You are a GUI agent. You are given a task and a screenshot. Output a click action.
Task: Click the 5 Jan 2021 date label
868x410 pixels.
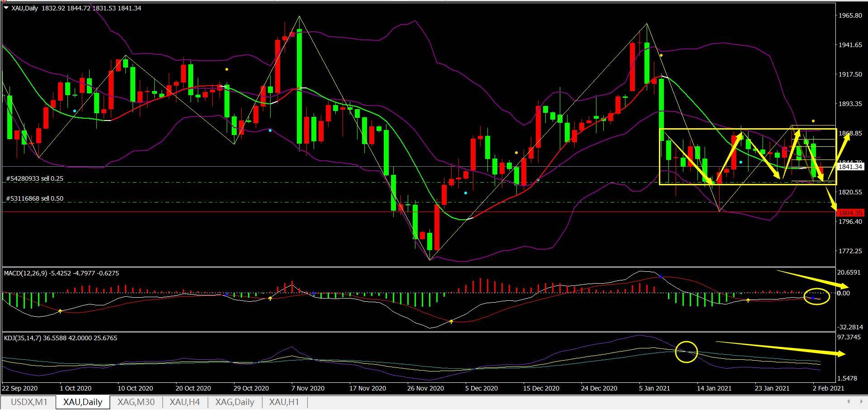click(x=654, y=388)
